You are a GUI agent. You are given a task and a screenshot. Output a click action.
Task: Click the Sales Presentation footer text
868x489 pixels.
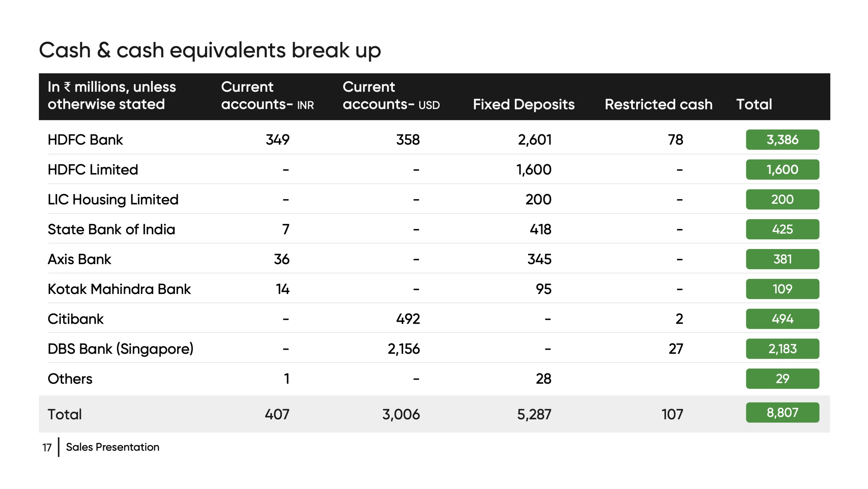112,447
